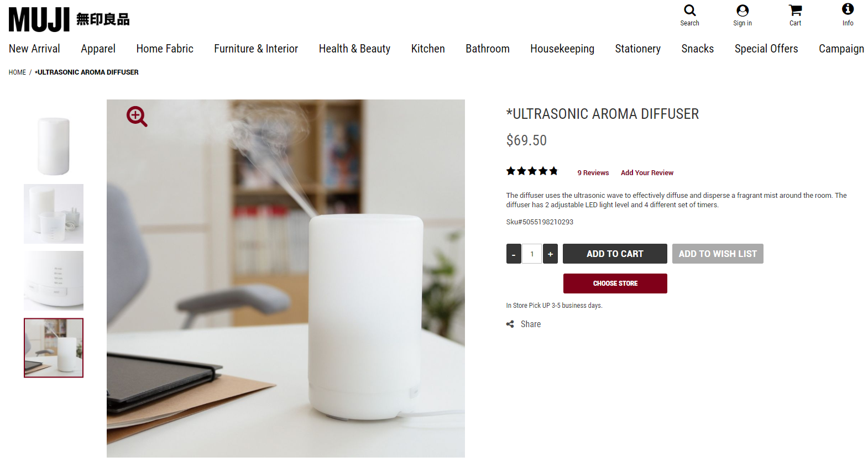Decrease quantity with minus button

pyautogui.click(x=514, y=254)
